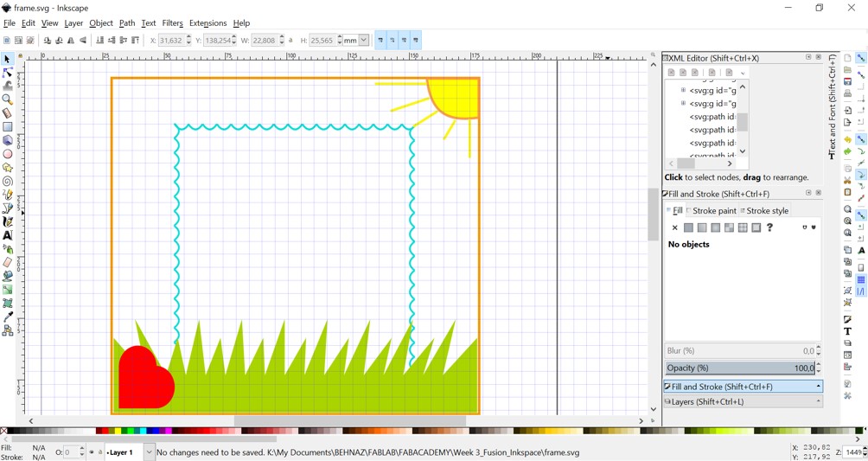
Task: Choose the flat color fill type
Action: coord(689,227)
